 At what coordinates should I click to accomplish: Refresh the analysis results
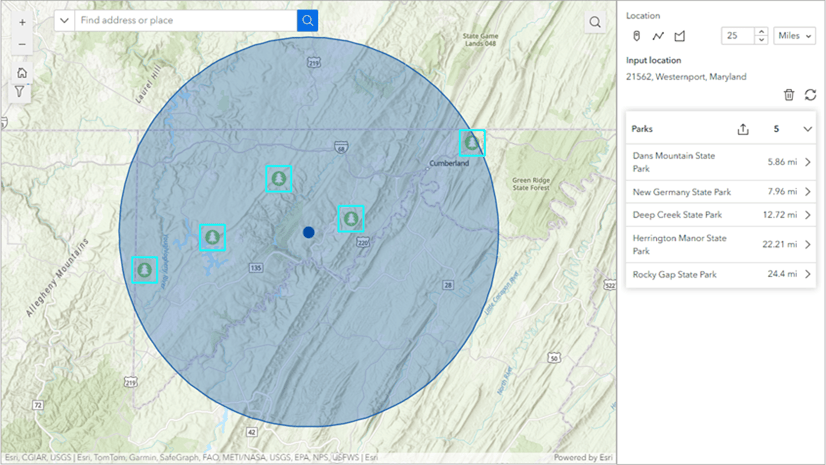pyautogui.click(x=810, y=95)
